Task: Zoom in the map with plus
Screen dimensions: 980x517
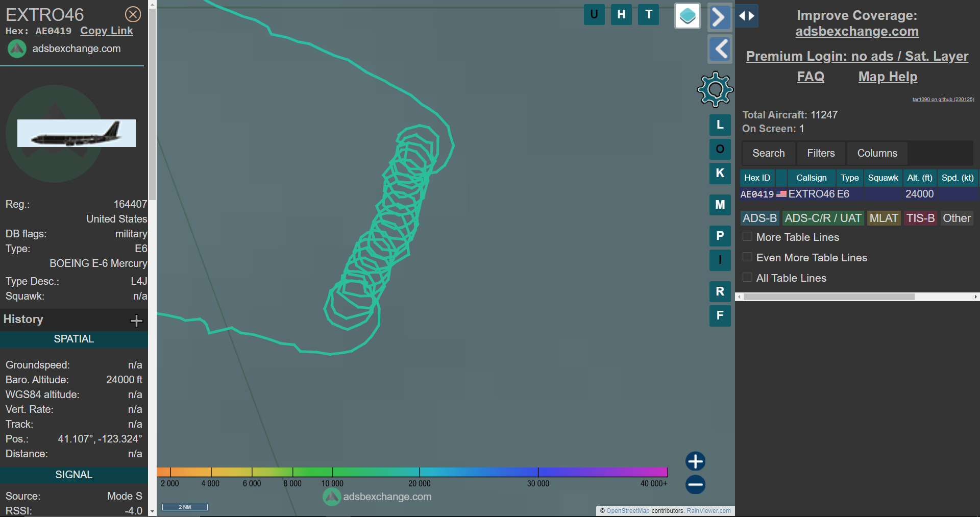Action: (x=695, y=461)
